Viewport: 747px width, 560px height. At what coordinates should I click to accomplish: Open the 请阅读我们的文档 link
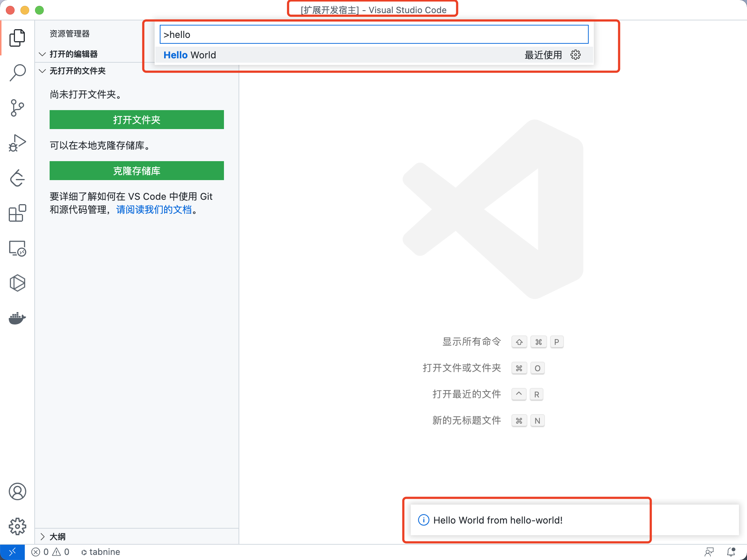tap(154, 210)
